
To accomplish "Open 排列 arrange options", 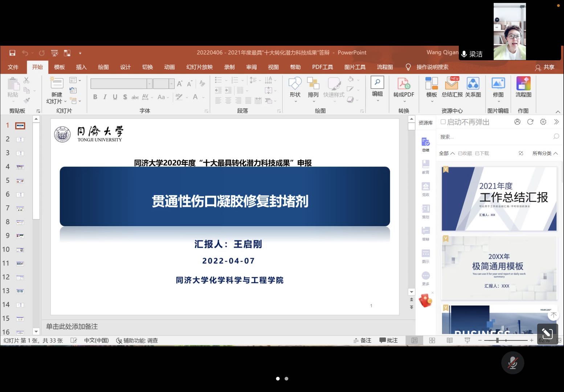I will click(x=313, y=89).
